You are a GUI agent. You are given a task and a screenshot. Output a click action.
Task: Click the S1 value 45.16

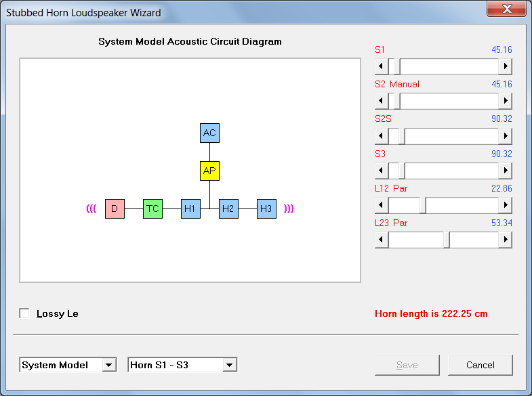(502, 50)
